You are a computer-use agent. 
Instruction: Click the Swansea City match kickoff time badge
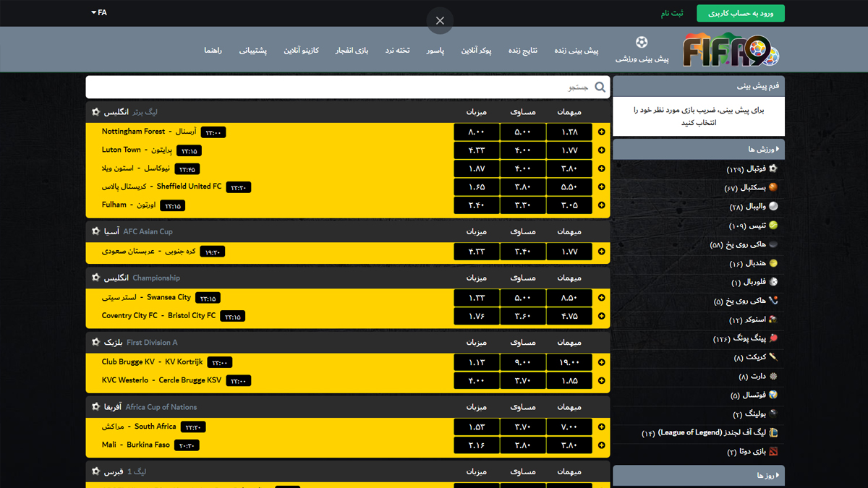point(208,299)
